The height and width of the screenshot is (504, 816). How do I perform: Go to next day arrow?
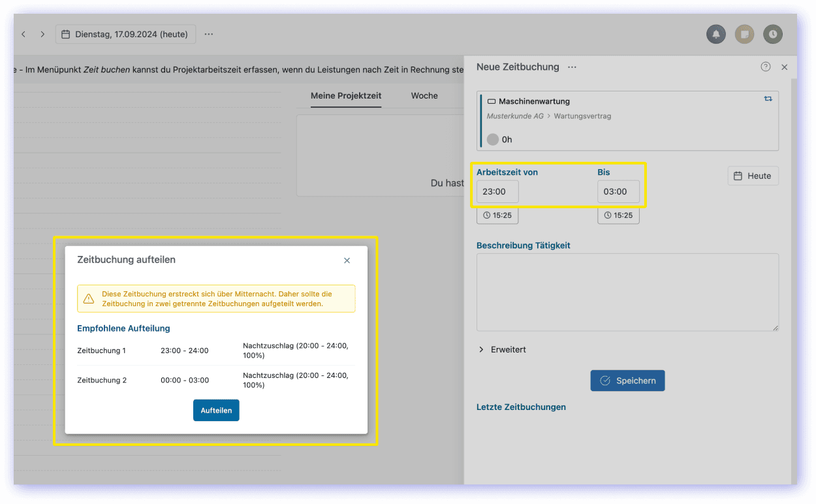42,34
